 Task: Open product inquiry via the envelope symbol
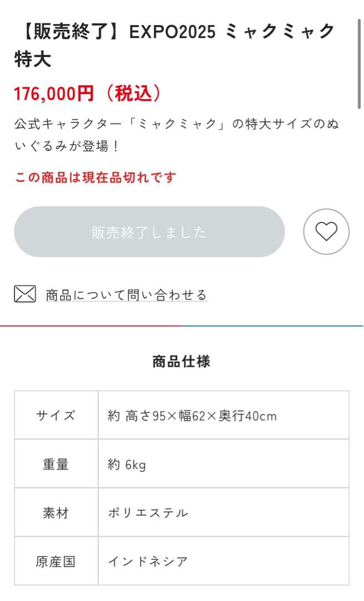pyautogui.click(x=23, y=294)
